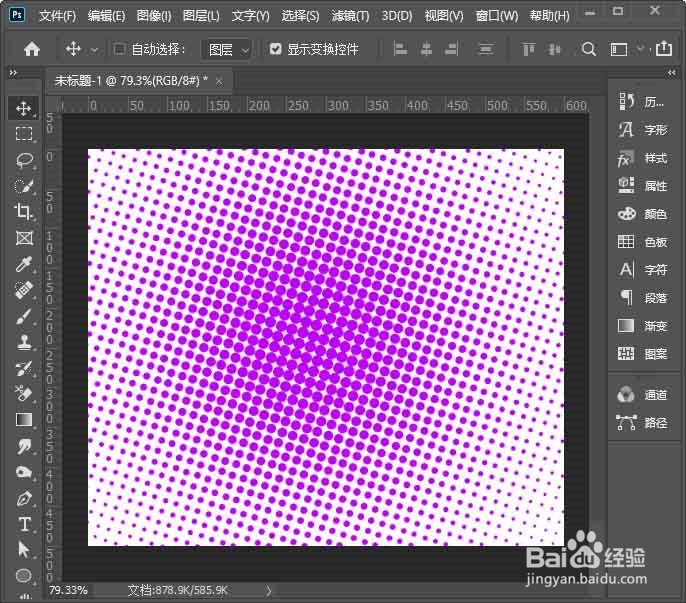Open the 文件(F) menu

tap(57, 16)
